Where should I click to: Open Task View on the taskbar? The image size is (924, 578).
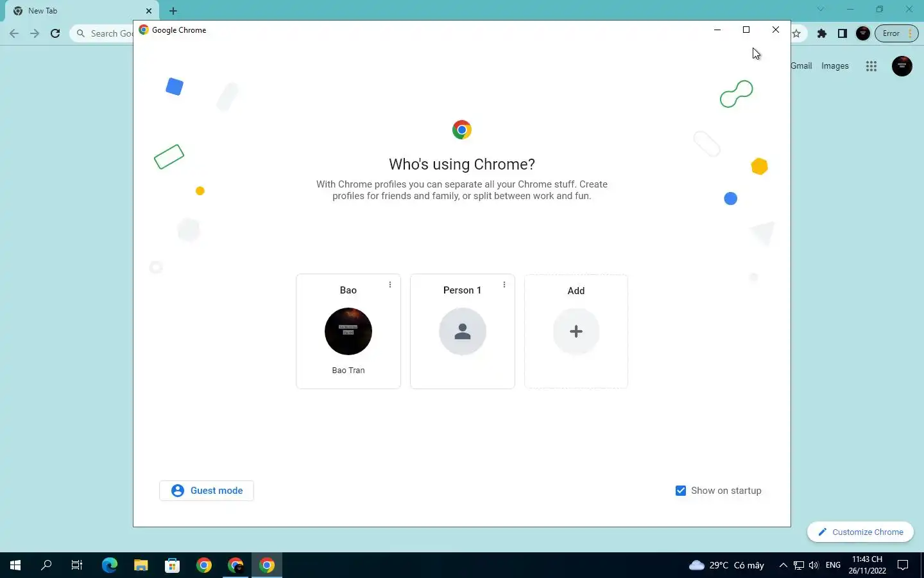[77, 565]
